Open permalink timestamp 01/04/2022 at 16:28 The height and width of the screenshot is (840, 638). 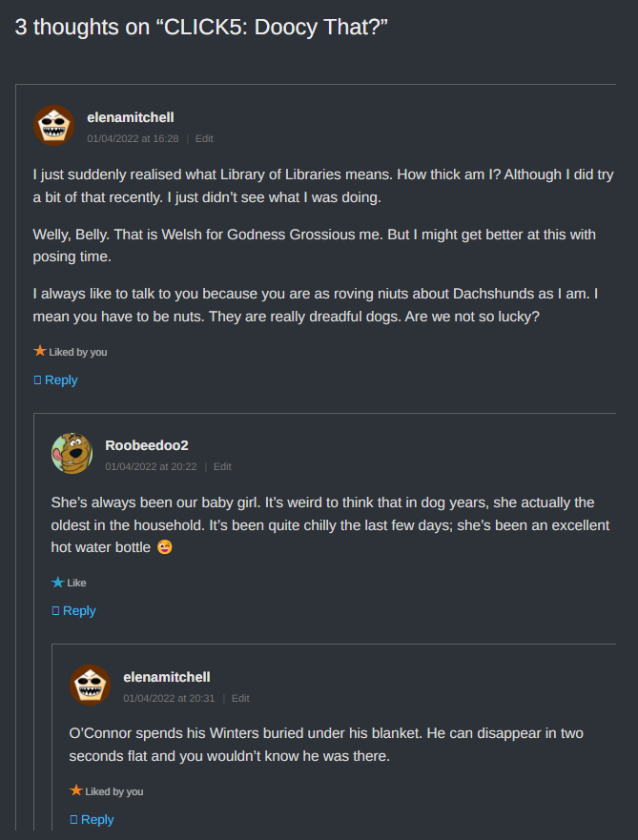point(133,138)
